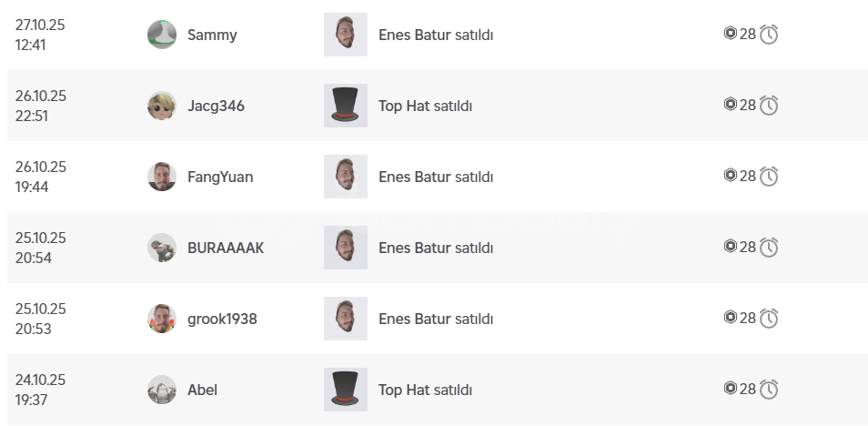This screenshot has height=426, width=868.
Task: Click Top Hat thumbnail in Abel's row
Action: point(346,390)
